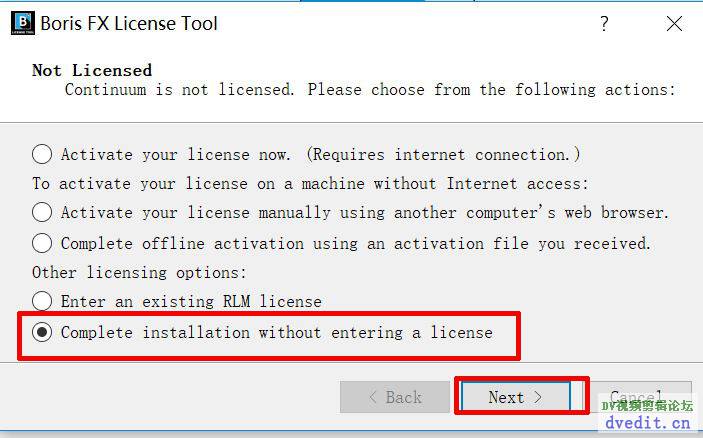Viewport: 703px width, 438px height.
Task: Click the 'Boris FX License Tool' title text
Action: coord(128,23)
